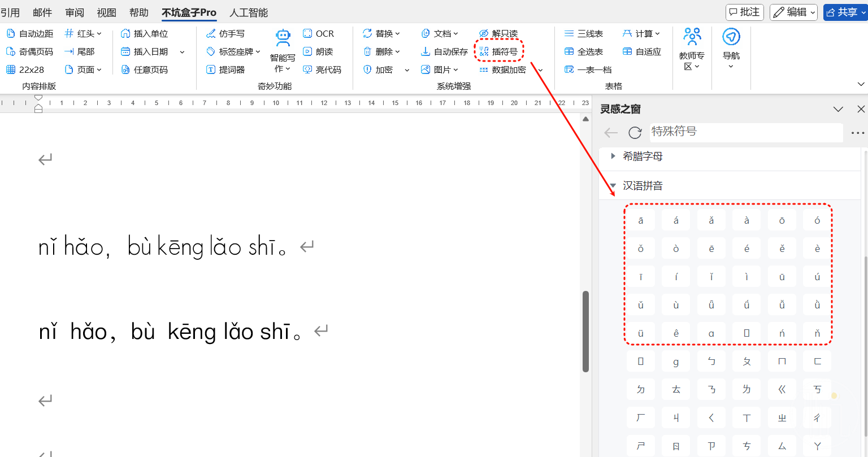Click the 解只读 remove read-only icon
Image resolution: width=868 pixels, height=457 pixels.
pyautogui.click(x=484, y=34)
